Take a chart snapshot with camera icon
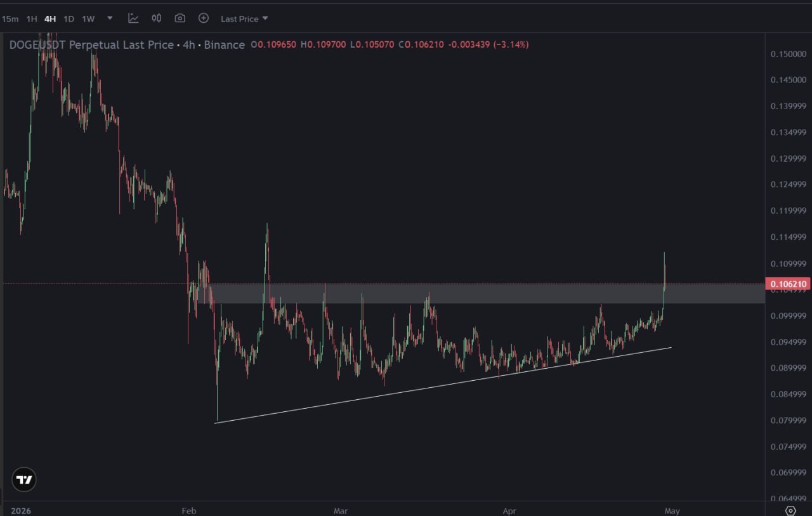This screenshot has width=812, height=516. (180, 18)
